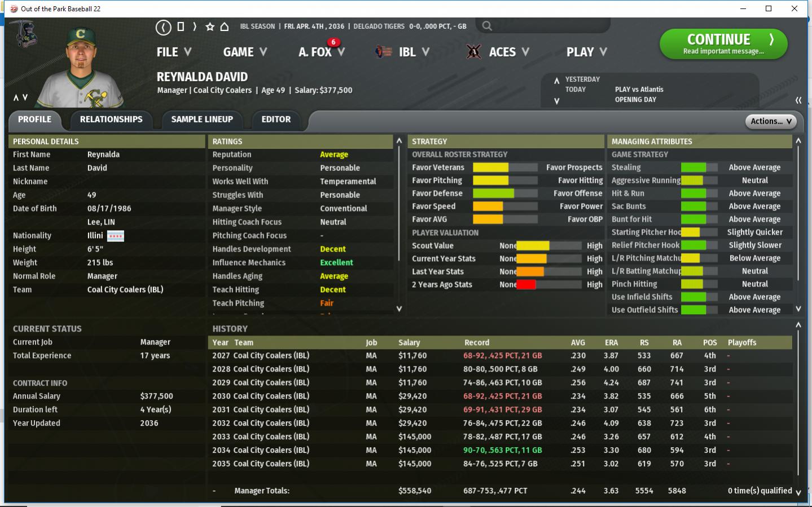Screen dimensions: 812x507
Task: Click the History table scroll-up arrow
Action: coord(798,325)
